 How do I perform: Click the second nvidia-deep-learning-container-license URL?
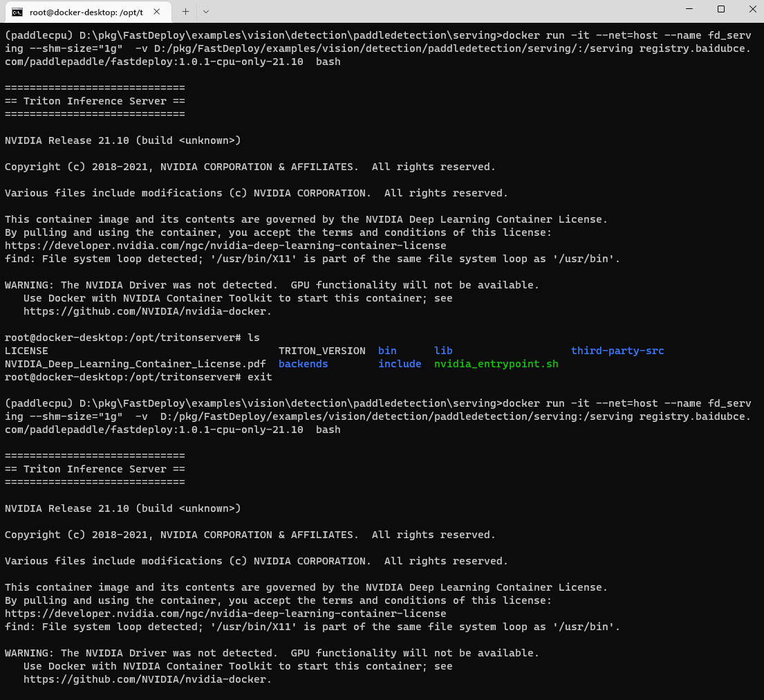(x=225, y=614)
